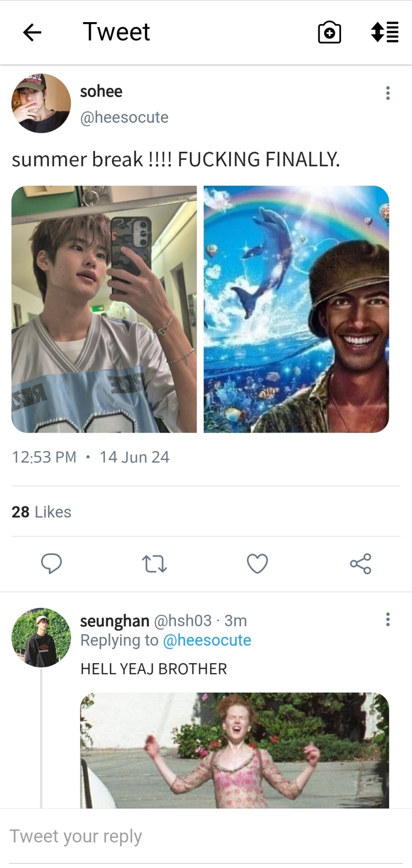Open the dolphin rainbow meme image
This screenshot has width=412, height=868.
pyautogui.click(x=296, y=309)
